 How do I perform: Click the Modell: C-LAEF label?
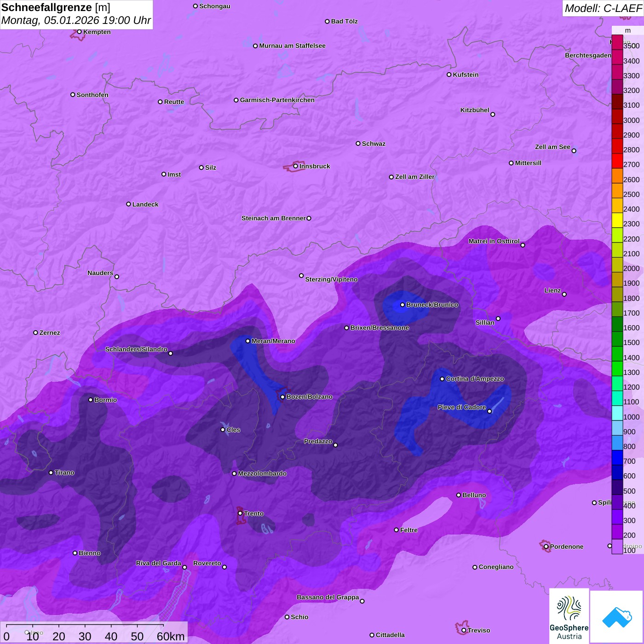point(603,8)
